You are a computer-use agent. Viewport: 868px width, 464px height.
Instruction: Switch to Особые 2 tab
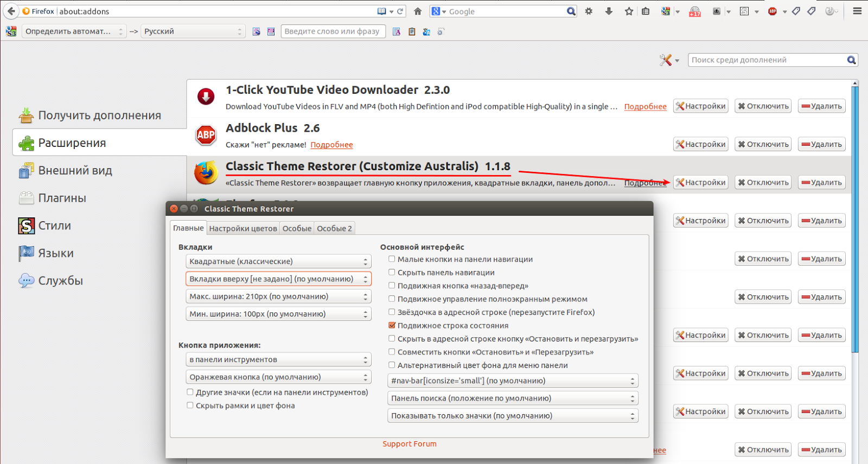pyautogui.click(x=334, y=228)
